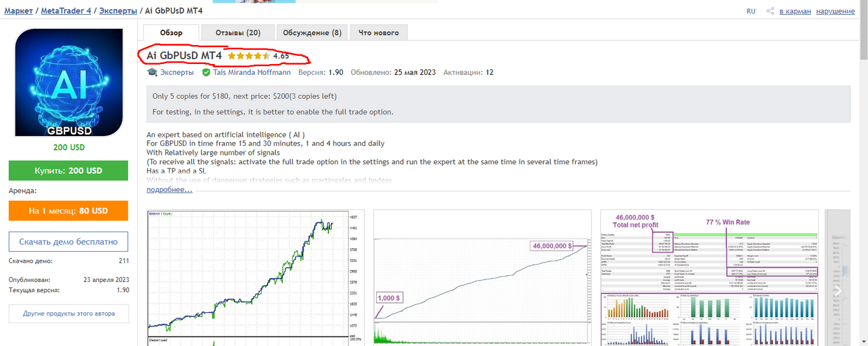Screen dimensions: 868x346
Task: Open author Tais Miranda Hoffmann profile
Action: click(x=252, y=72)
